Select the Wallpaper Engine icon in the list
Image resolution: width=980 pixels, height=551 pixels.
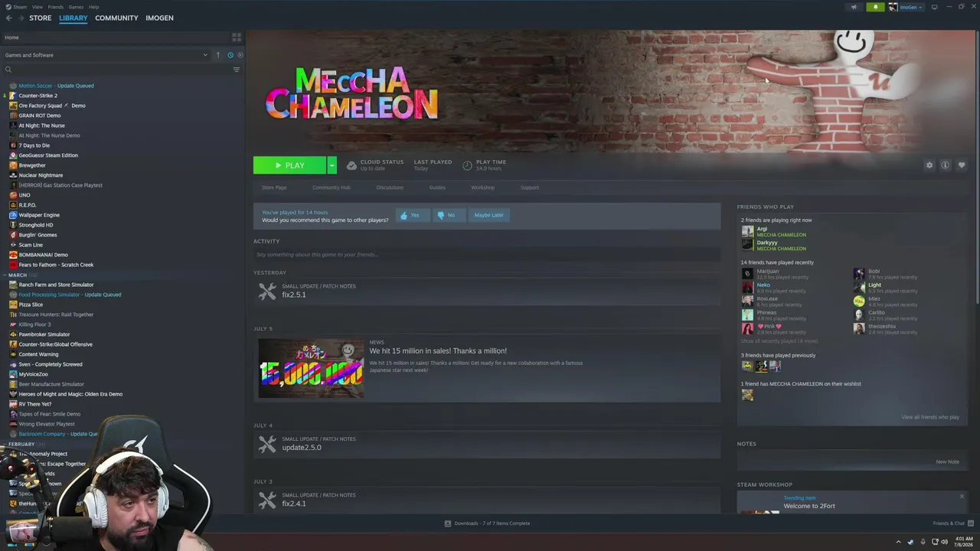click(13, 215)
